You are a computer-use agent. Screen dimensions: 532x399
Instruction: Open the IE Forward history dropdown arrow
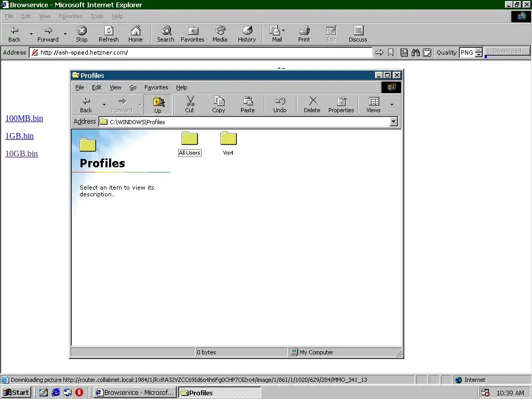pos(65,34)
